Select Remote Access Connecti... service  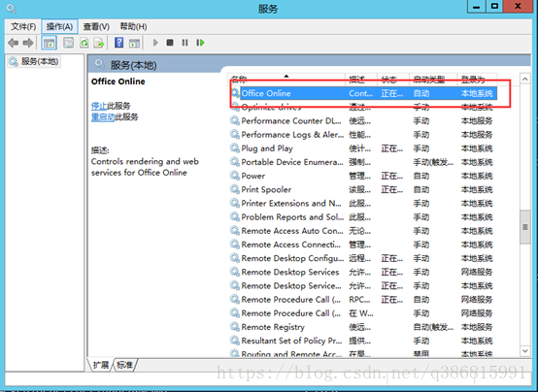(x=364, y=245)
